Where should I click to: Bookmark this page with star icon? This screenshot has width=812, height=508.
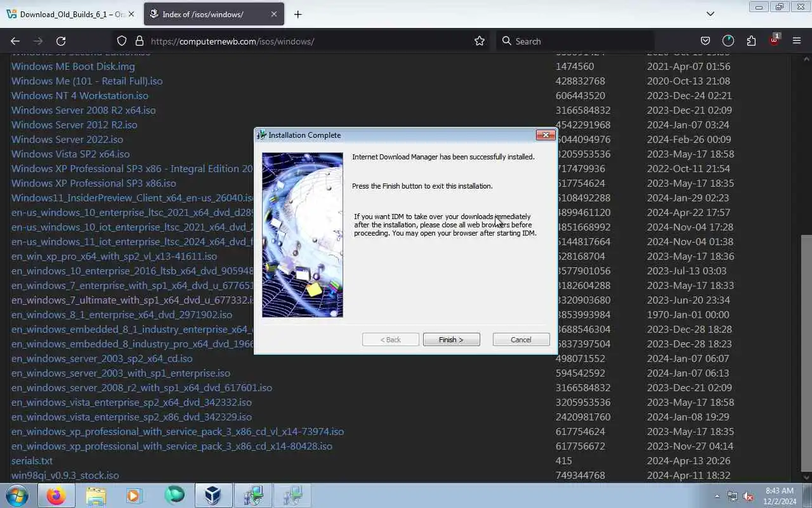(480, 41)
